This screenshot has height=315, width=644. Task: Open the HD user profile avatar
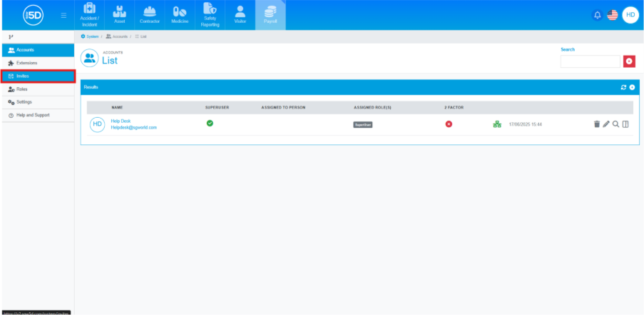pos(630,15)
